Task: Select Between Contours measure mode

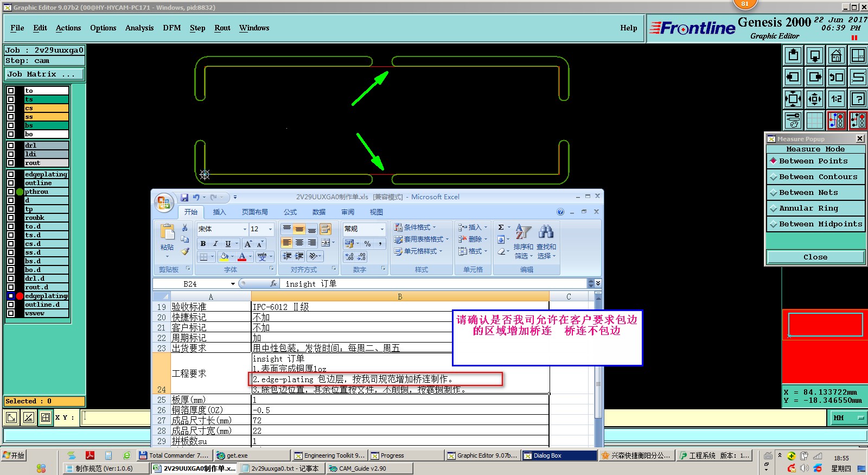Action: pyautogui.click(x=815, y=177)
